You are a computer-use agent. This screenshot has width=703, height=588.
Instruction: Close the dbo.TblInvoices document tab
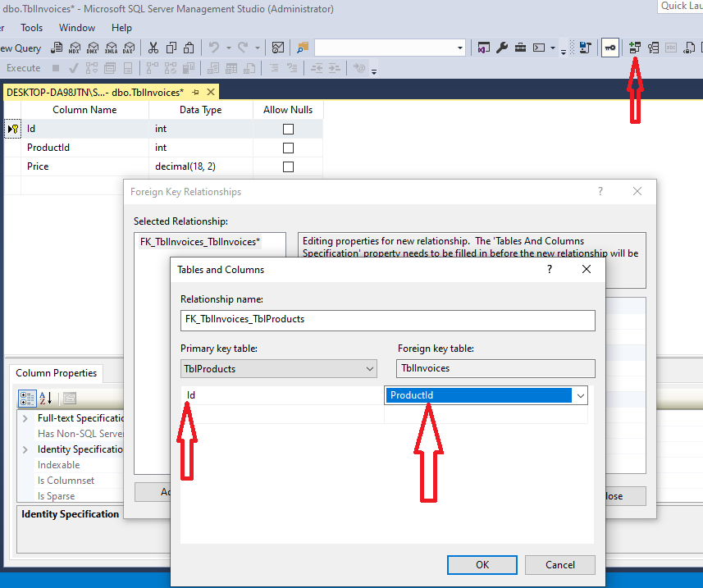coord(211,93)
